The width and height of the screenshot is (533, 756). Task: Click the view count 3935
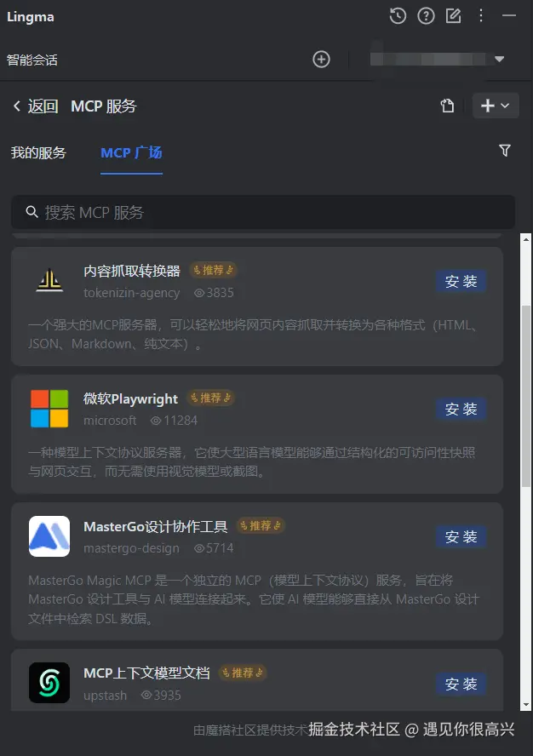(161, 696)
